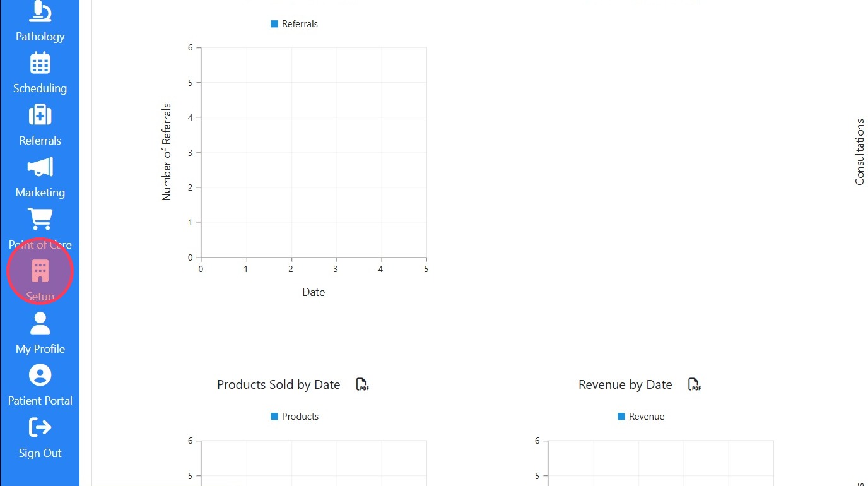Toggle the Revenue legend series
This screenshot has height=486, width=868.
pos(646,417)
